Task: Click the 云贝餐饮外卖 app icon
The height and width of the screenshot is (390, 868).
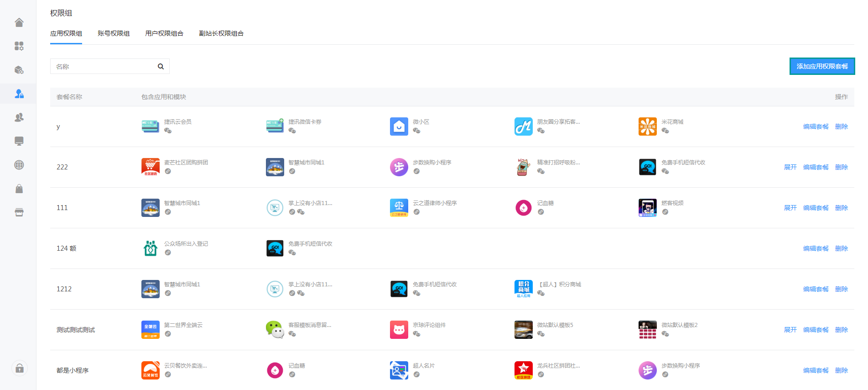Action: (x=151, y=370)
